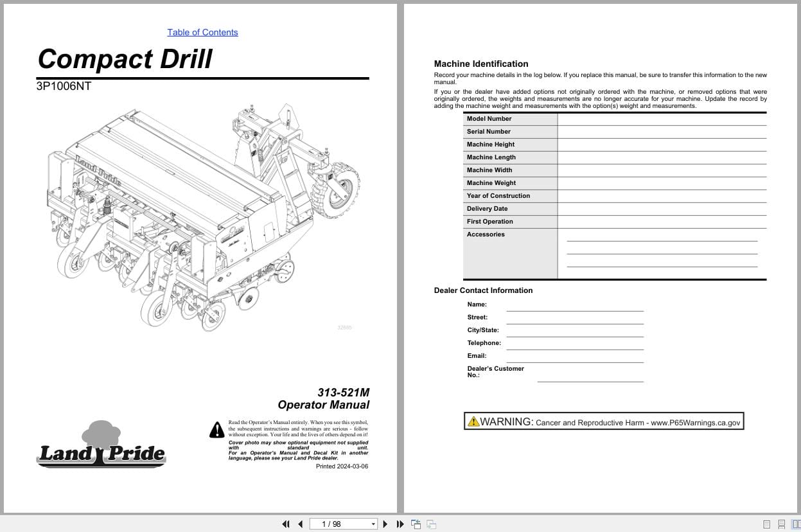The height and width of the screenshot is (532, 801).
Task: Click the First Operation row label
Action: pos(489,222)
